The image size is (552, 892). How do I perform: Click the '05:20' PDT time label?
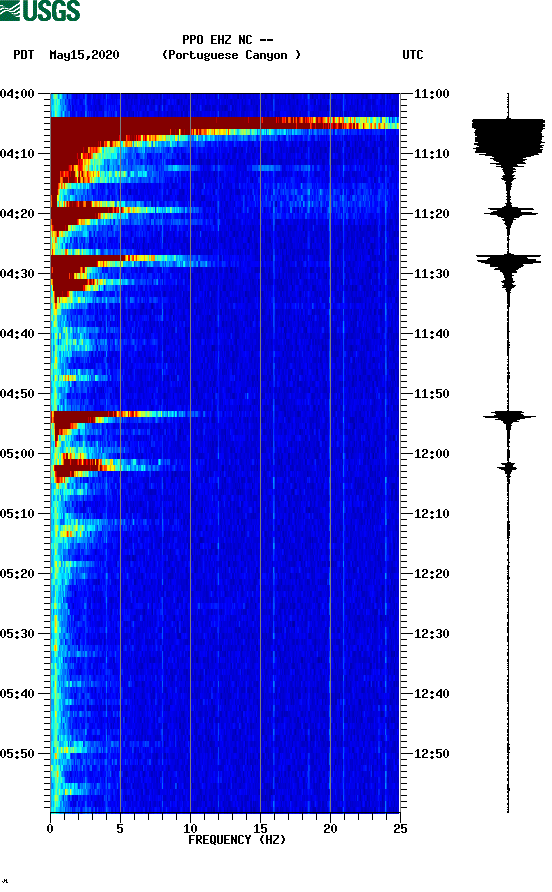17,574
